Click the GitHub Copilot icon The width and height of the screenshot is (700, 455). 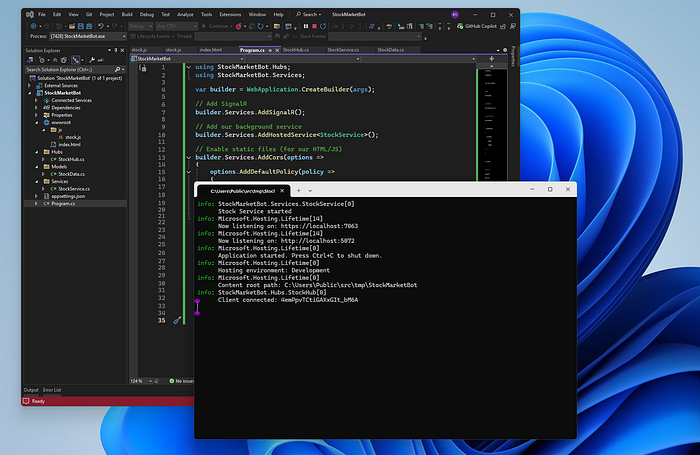[462, 28]
